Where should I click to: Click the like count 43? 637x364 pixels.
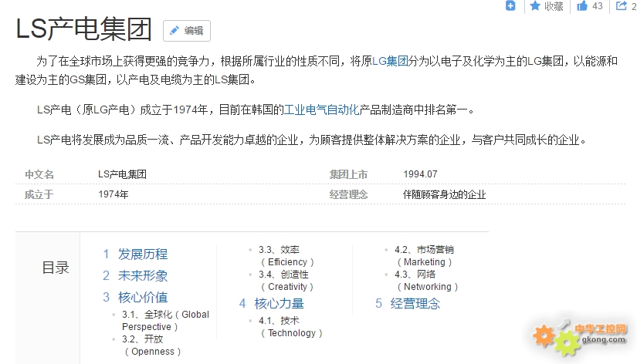[597, 6]
